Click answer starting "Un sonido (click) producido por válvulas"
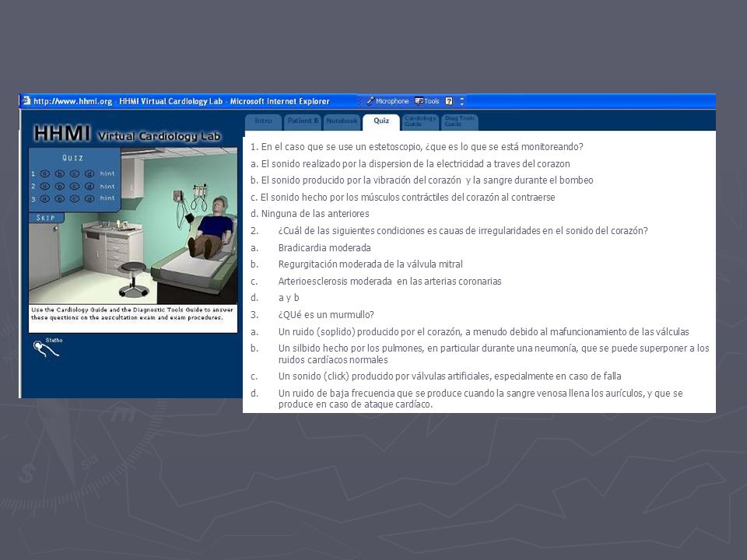This screenshot has height=560, width=747. [450, 376]
